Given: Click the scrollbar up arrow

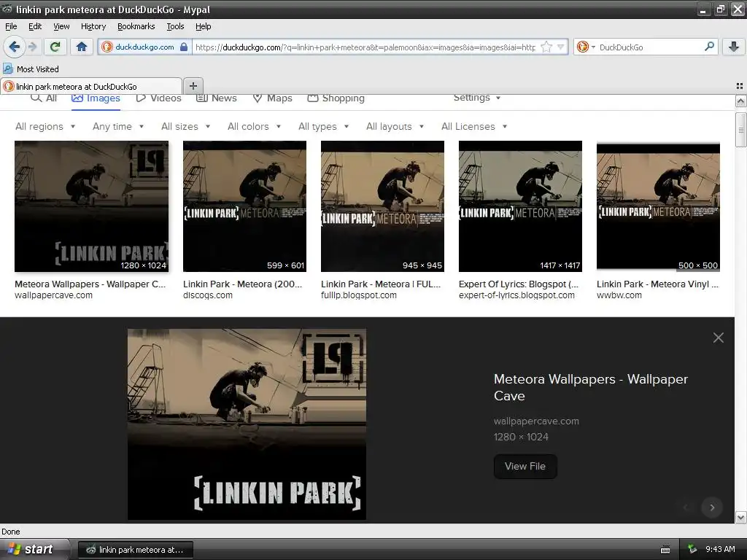Looking at the screenshot, I should pos(740,101).
